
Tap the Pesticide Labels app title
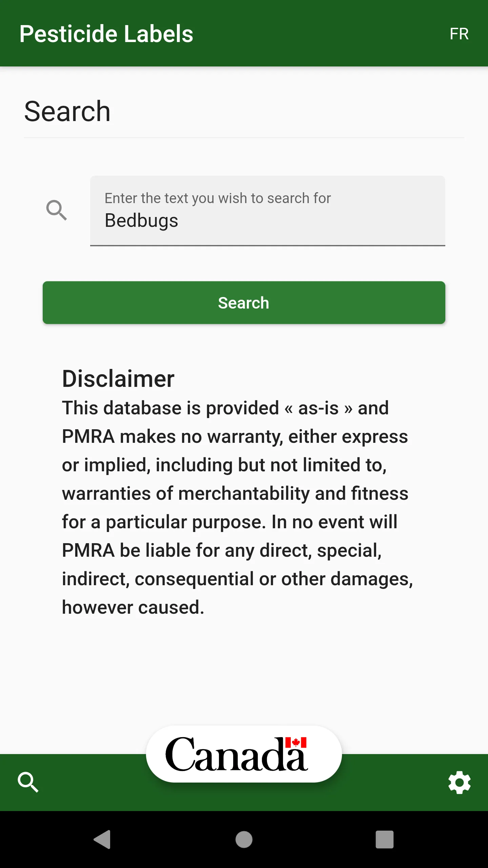[x=106, y=34]
